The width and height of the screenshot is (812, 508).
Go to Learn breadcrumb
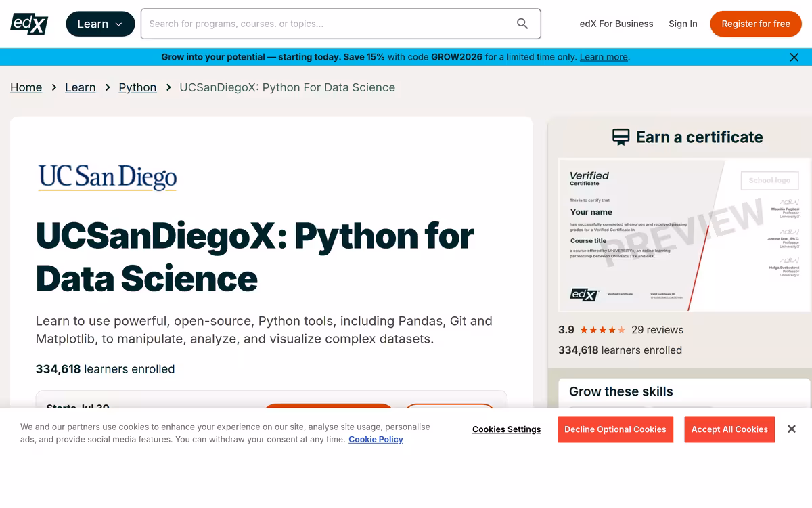tap(80, 87)
